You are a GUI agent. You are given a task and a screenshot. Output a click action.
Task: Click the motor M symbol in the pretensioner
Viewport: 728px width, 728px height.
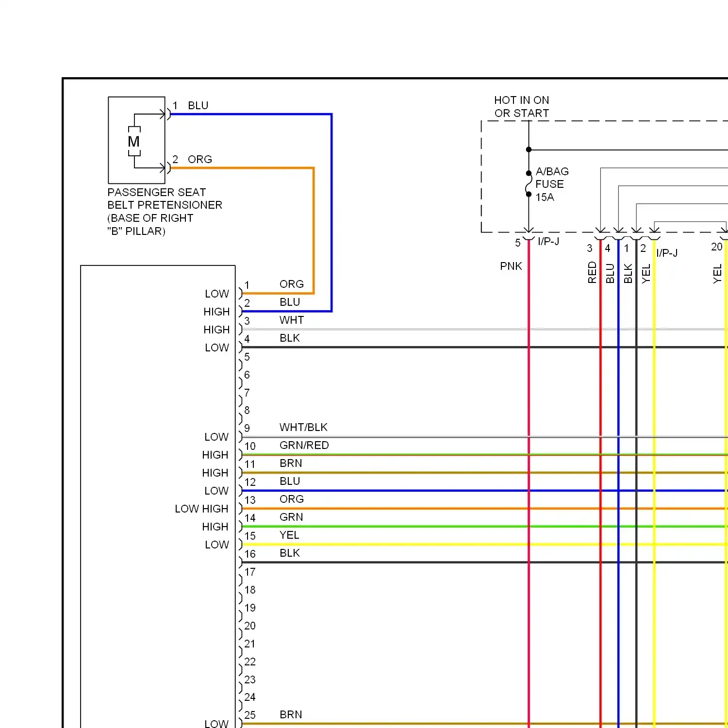click(134, 141)
